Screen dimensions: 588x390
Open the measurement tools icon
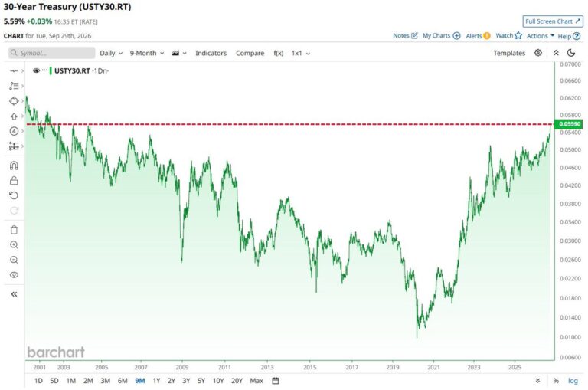[14, 146]
